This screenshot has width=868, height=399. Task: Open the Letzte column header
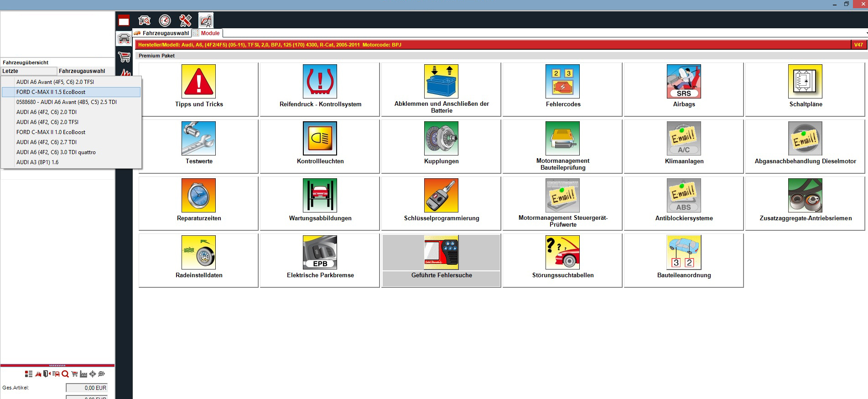[x=29, y=71]
